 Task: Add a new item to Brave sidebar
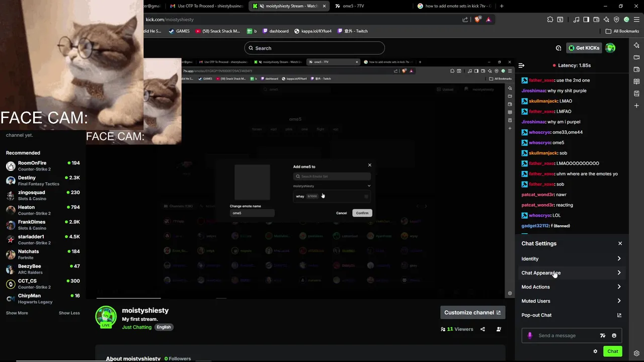(636, 106)
